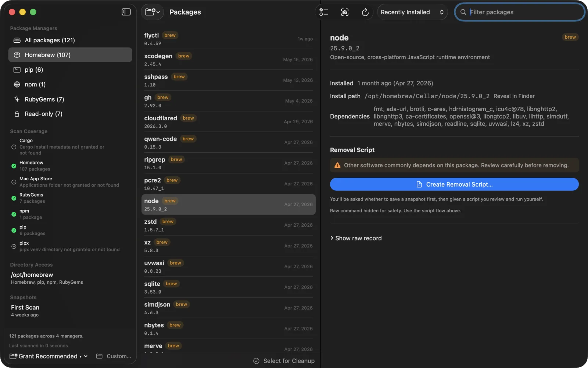Click the snapshot capture toolbar icon
This screenshot has width=588, height=368.
345,12
